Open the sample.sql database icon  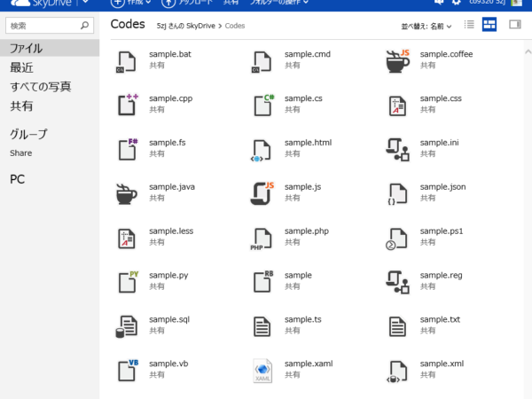[x=127, y=326]
